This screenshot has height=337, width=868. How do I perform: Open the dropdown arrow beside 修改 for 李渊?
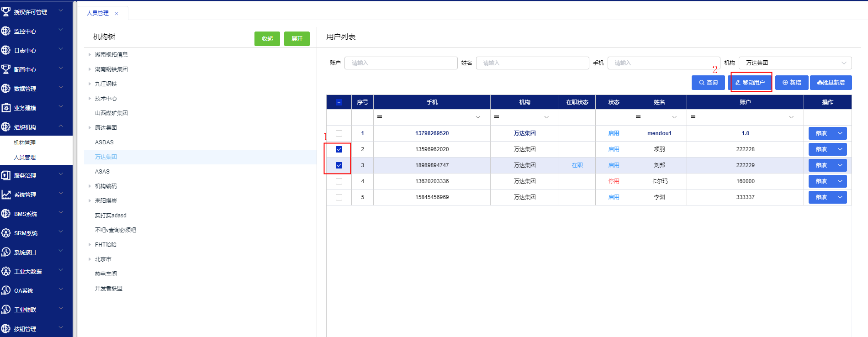[840, 197]
